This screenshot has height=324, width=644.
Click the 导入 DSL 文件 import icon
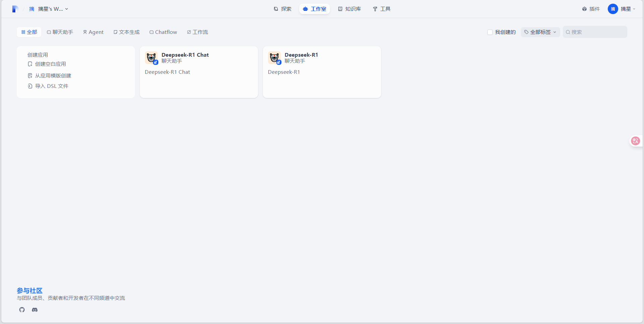[30, 86]
